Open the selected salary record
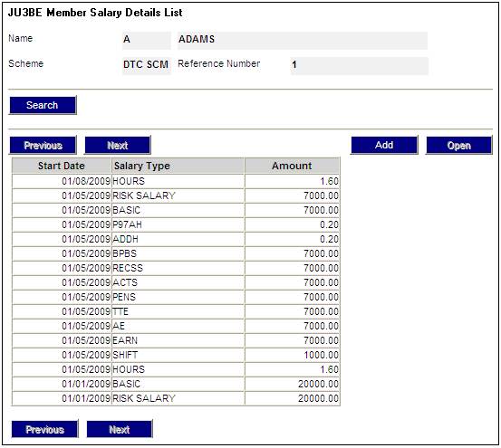 point(458,146)
